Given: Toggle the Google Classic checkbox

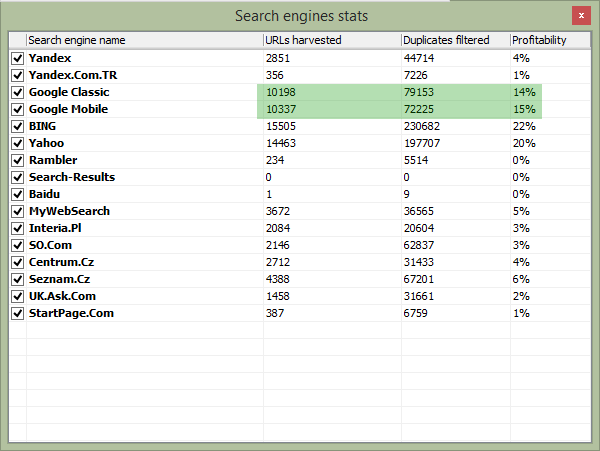Looking at the screenshot, I should coord(18,93).
